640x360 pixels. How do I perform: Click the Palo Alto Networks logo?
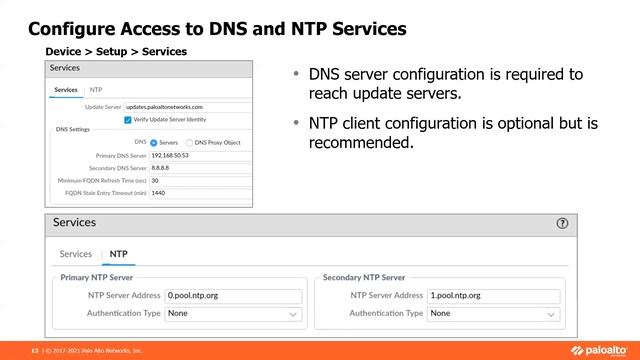click(599, 351)
